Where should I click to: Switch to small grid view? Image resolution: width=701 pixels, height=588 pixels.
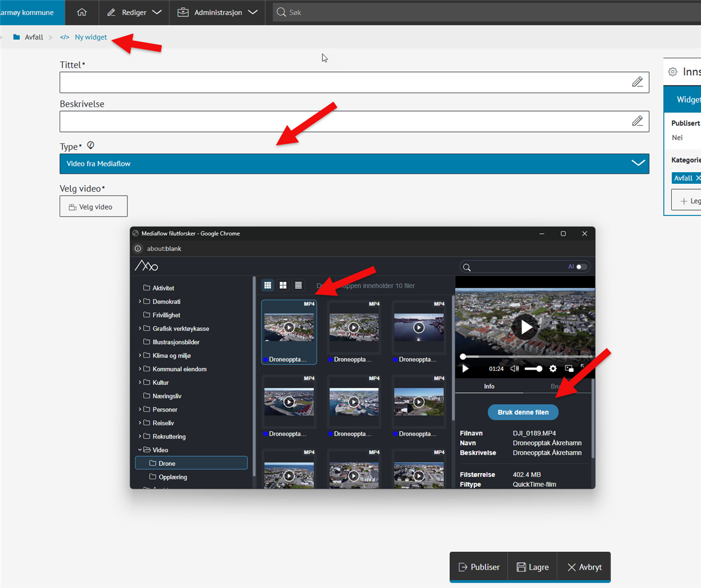[268, 285]
